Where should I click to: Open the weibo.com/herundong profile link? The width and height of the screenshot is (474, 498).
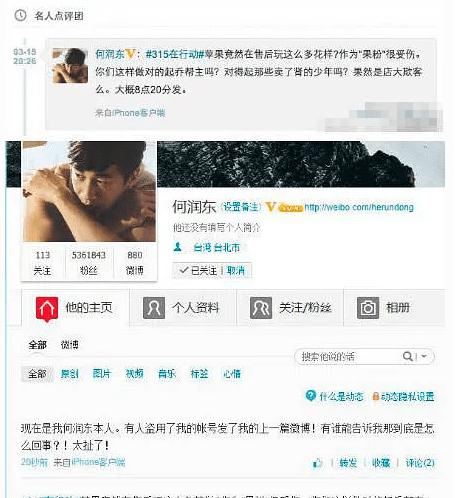(x=359, y=207)
